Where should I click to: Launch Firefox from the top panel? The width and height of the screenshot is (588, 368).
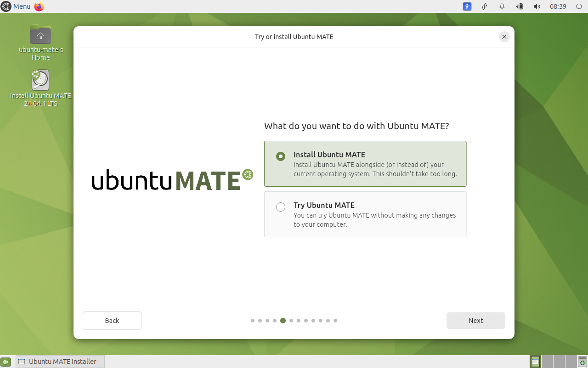tap(39, 6)
